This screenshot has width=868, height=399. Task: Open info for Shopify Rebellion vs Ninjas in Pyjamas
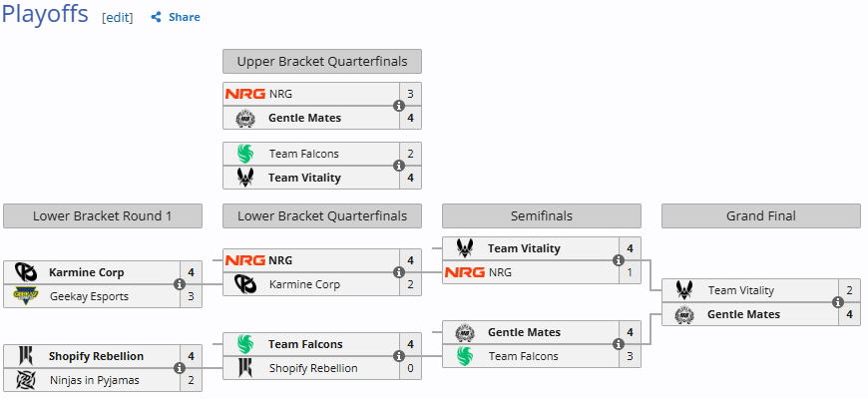(x=180, y=368)
